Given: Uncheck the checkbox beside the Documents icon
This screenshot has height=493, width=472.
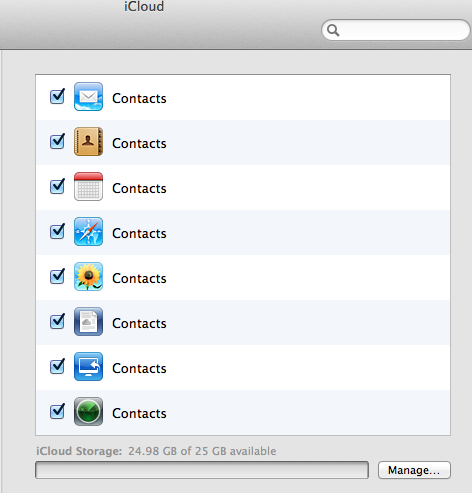Looking at the screenshot, I should pyautogui.click(x=57, y=321).
